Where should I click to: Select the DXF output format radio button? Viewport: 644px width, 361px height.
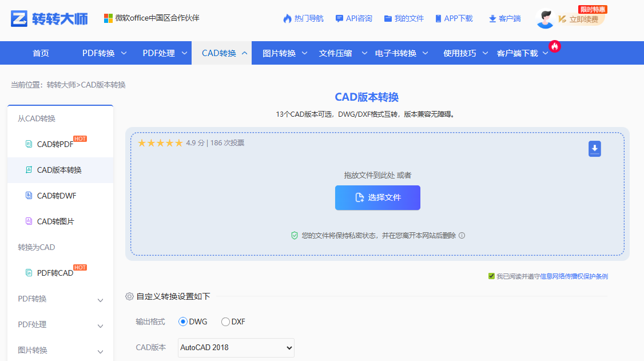coord(225,322)
